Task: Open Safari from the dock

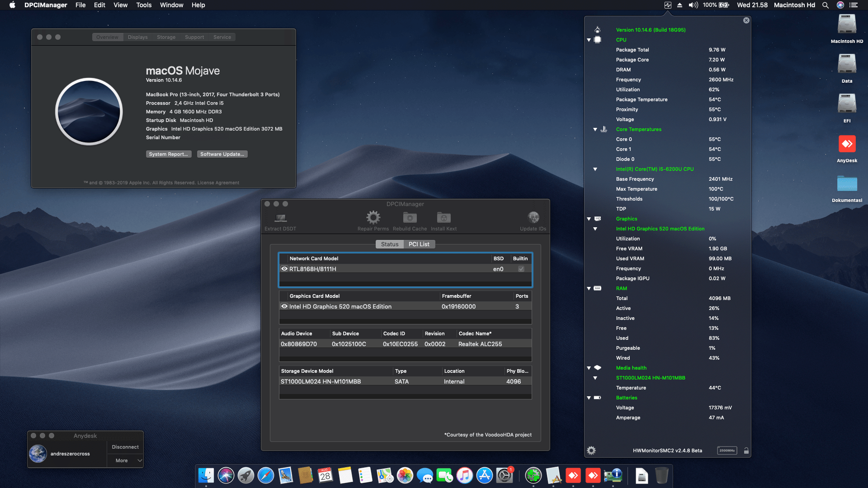Action: tap(266, 475)
